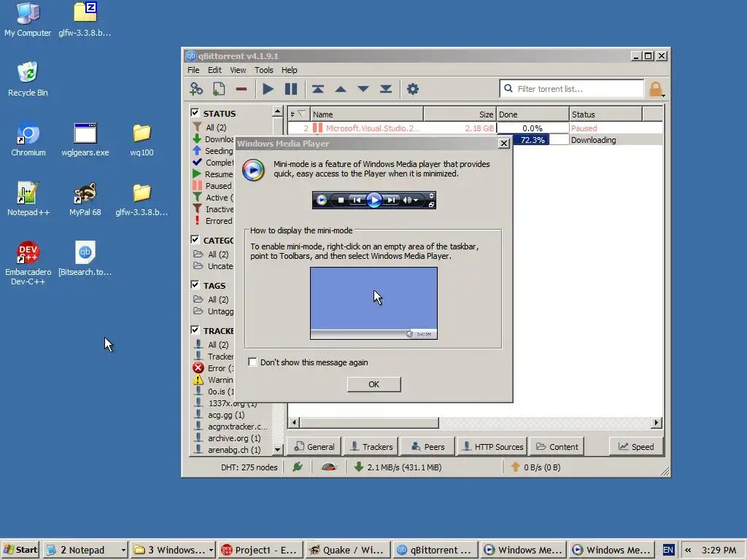Image resolution: width=747 pixels, height=560 pixels.
Task: Open the Help menu
Action: coord(289,70)
